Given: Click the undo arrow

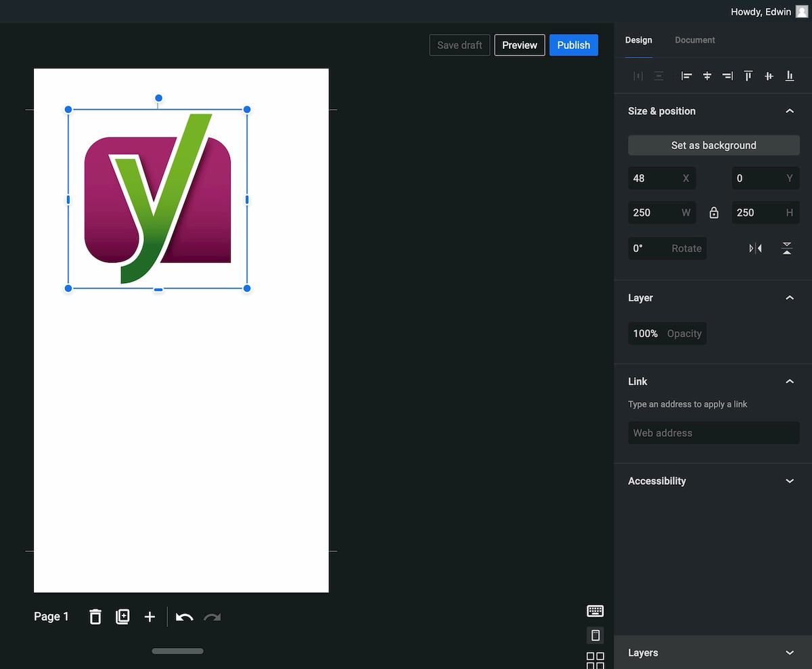Looking at the screenshot, I should [x=184, y=617].
